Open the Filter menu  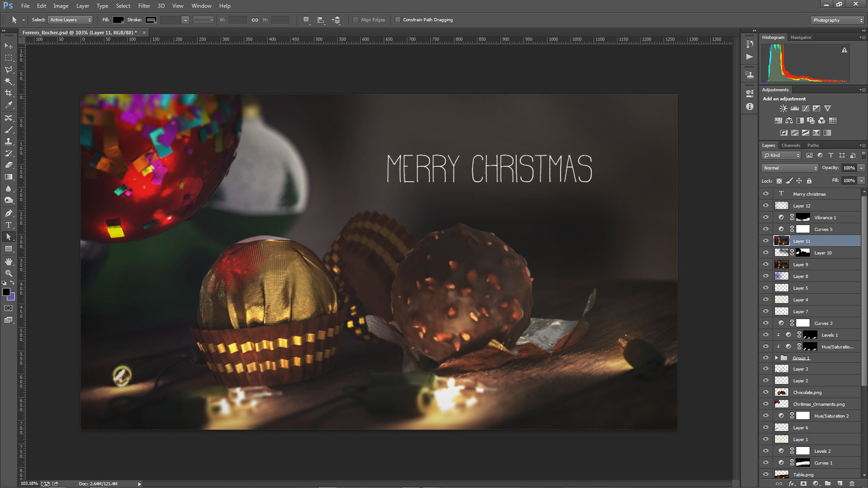(144, 6)
